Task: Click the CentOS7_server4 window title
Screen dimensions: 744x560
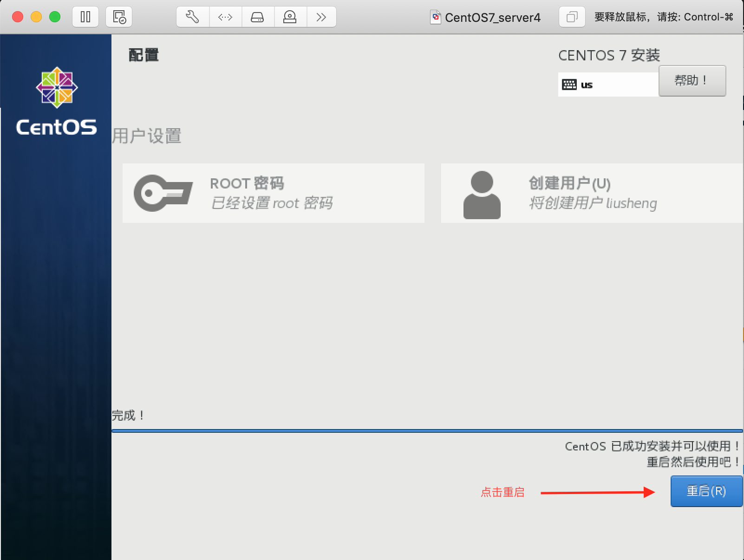Action: (493, 18)
